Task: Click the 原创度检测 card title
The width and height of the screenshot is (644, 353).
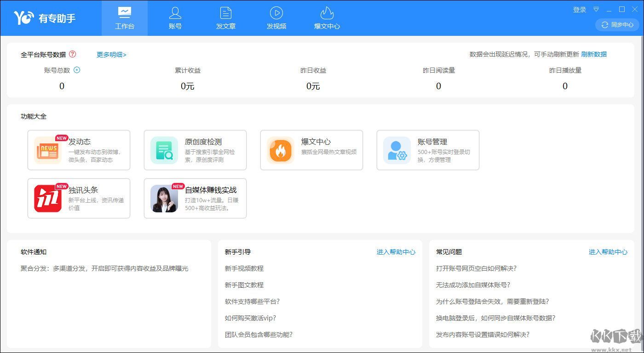Action: 203,142
